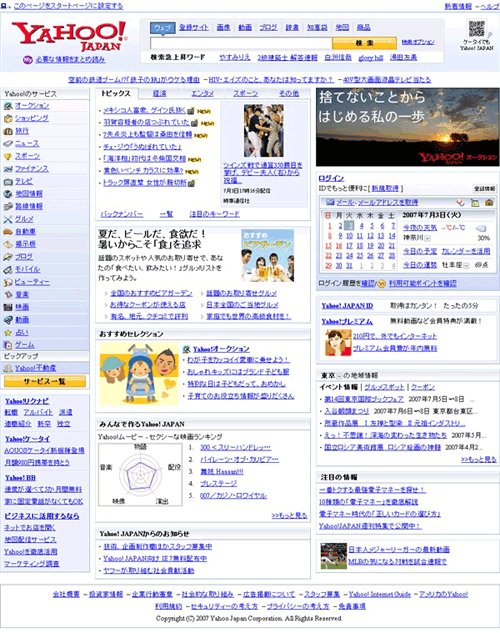This screenshot has height=633, width=500.
Task: Click the 掲示板 bulletin board icon
Action: click(x=8, y=245)
